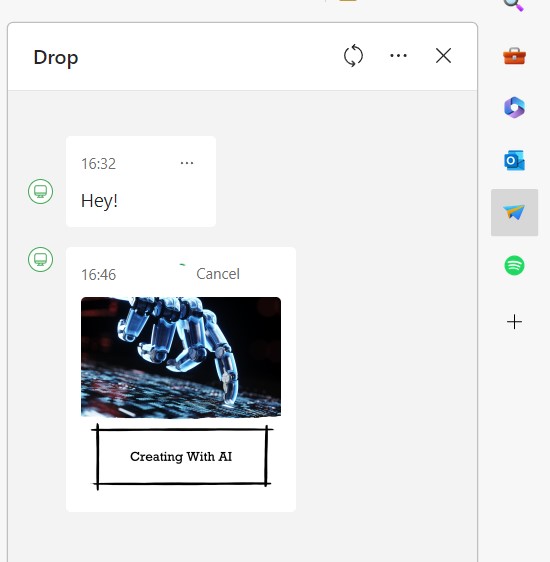This screenshot has height=562, width=550.
Task: Expand options menu on the Hey! message
Action: coord(187,163)
